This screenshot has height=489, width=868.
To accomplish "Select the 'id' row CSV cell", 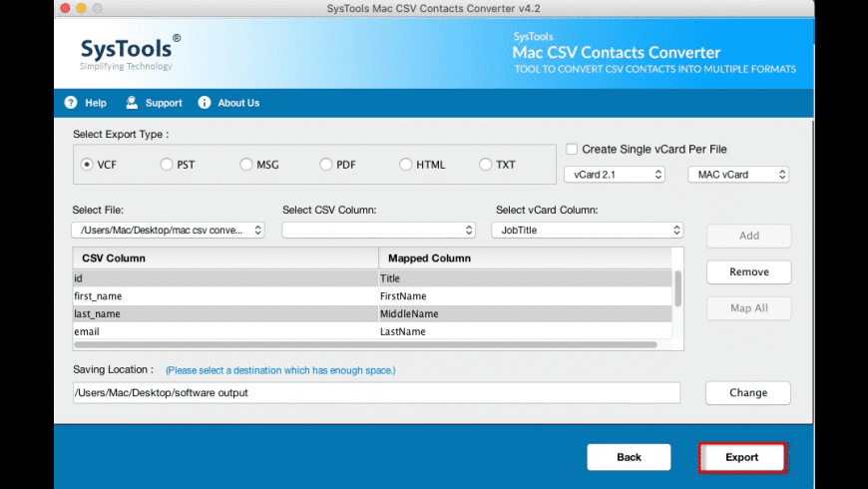I will [225, 278].
